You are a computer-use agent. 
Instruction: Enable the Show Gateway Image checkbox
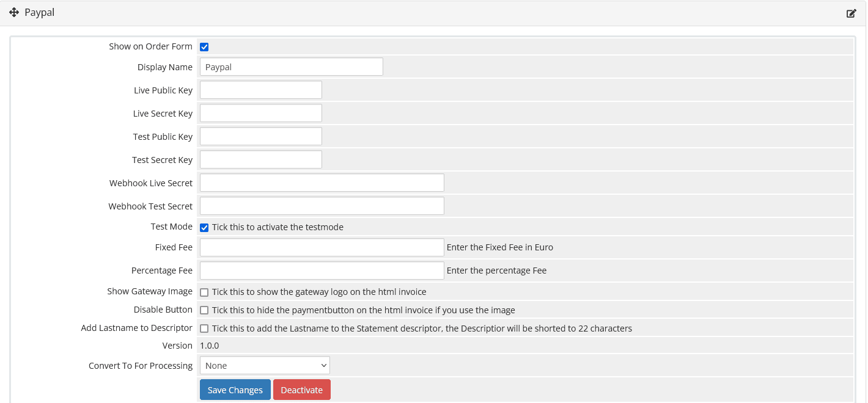coord(204,292)
